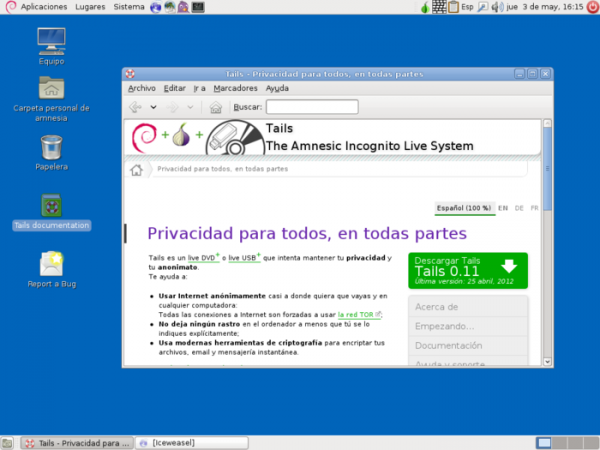Screen dimensions: 600x450
Task: Click the volume speaker icon in panel
Action: click(x=499, y=7)
